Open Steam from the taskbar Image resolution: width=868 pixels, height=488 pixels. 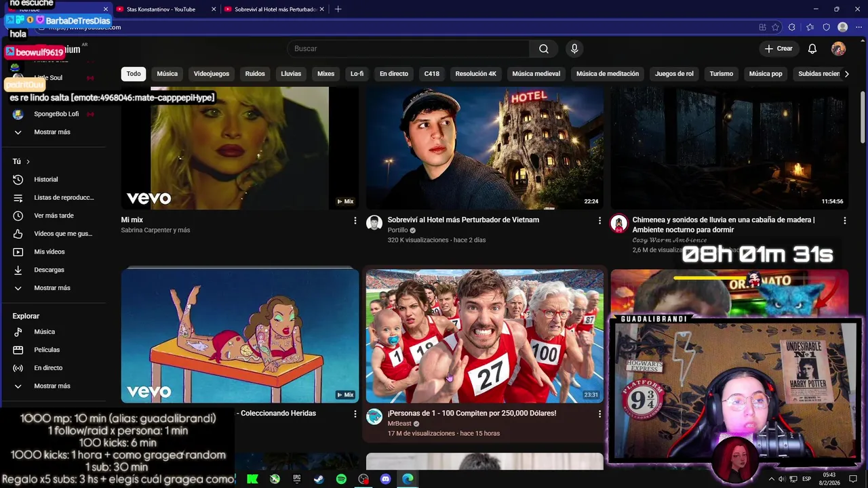pyautogui.click(x=319, y=479)
